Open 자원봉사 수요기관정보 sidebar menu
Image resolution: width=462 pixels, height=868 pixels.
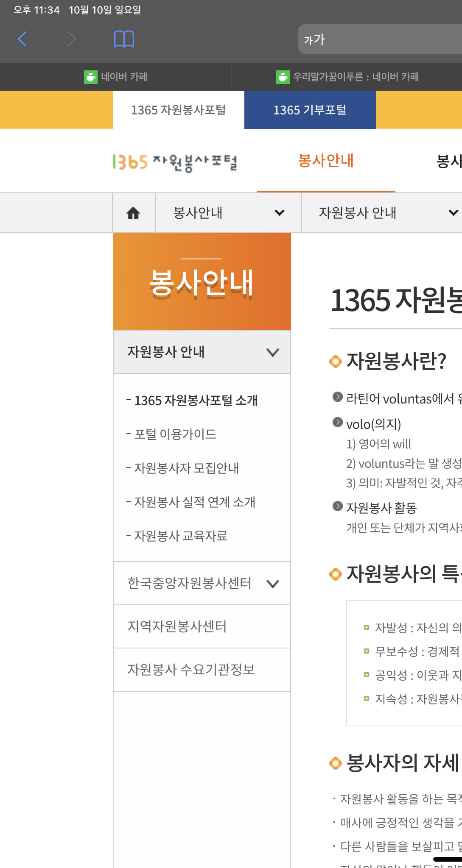click(202, 670)
